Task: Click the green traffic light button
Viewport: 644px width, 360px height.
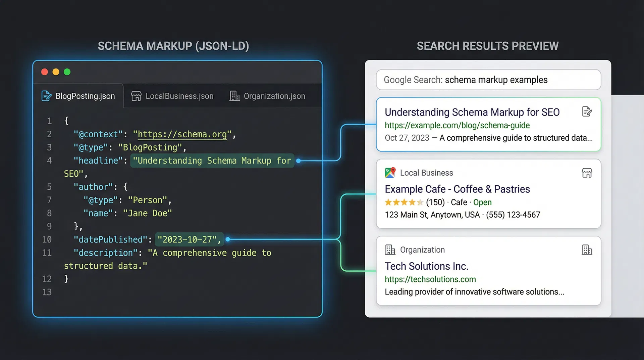Action: pyautogui.click(x=67, y=72)
